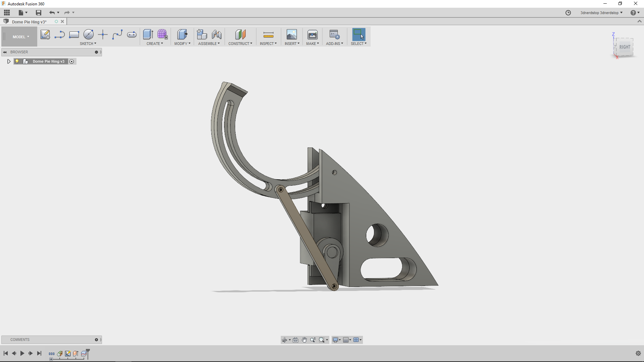The image size is (644, 362).
Task: Redo the last undone action
Action: 67,13
